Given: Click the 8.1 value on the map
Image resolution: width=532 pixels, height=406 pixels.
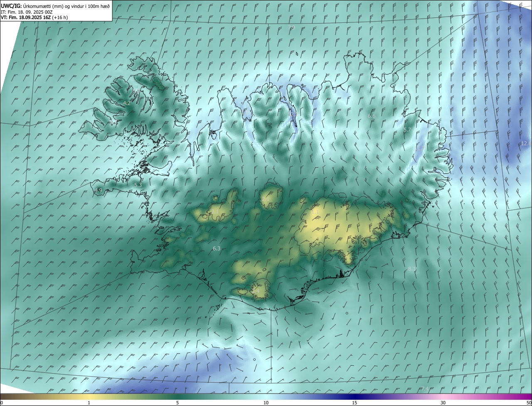Looking at the screenshot, I should coord(412,269).
